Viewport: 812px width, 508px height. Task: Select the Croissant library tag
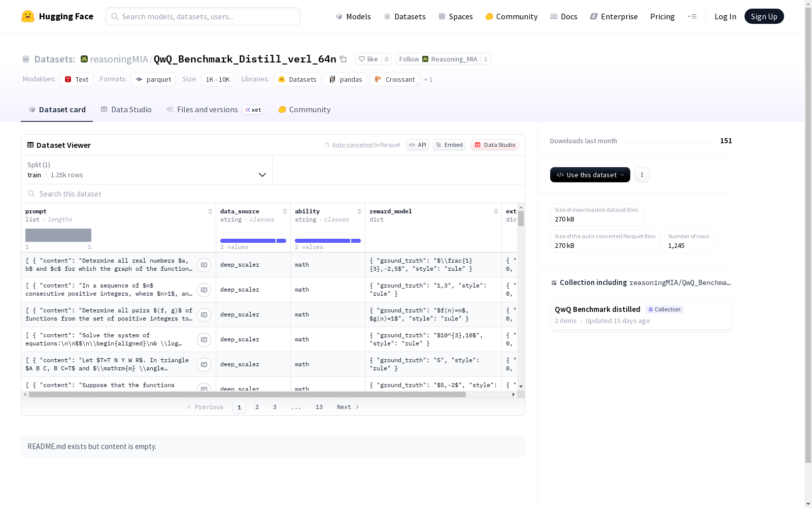(395, 79)
